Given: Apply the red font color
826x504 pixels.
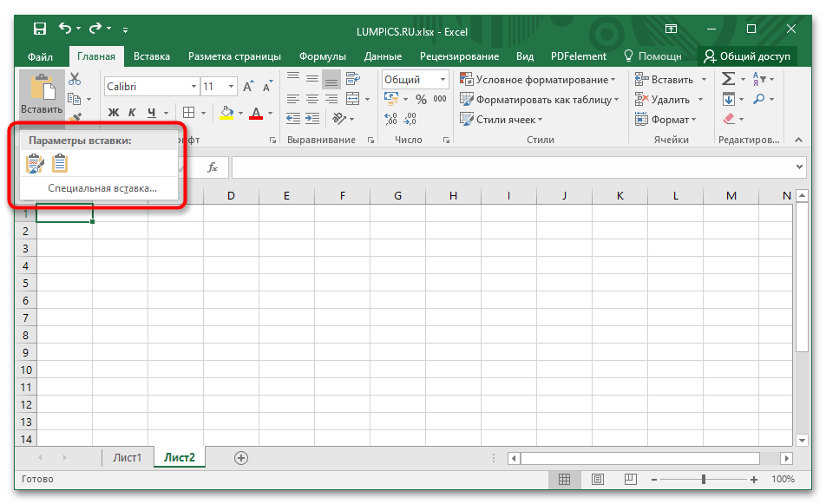Looking at the screenshot, I should [256, 113].
